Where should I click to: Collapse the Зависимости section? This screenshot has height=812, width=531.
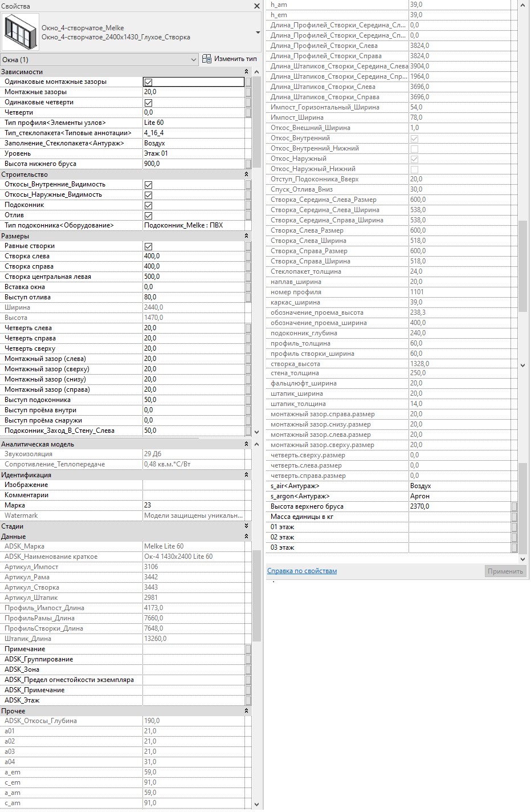click(247, 72)
